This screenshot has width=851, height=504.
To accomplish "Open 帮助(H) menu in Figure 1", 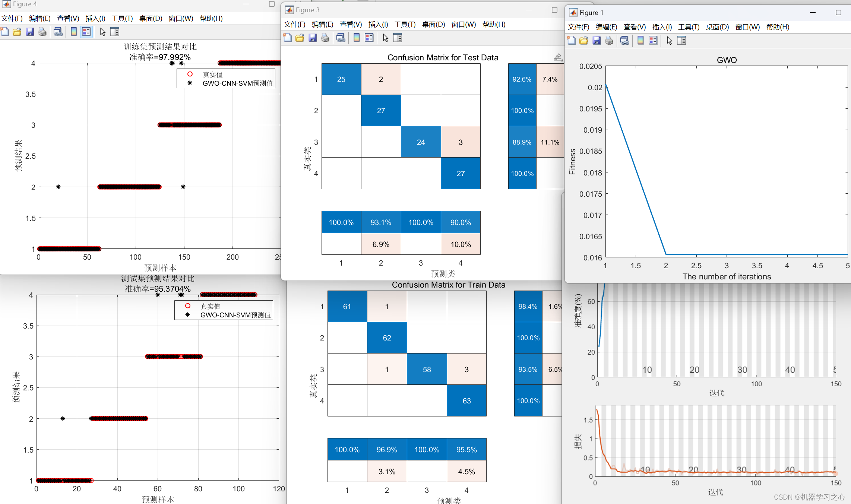I will coord(778,27).
